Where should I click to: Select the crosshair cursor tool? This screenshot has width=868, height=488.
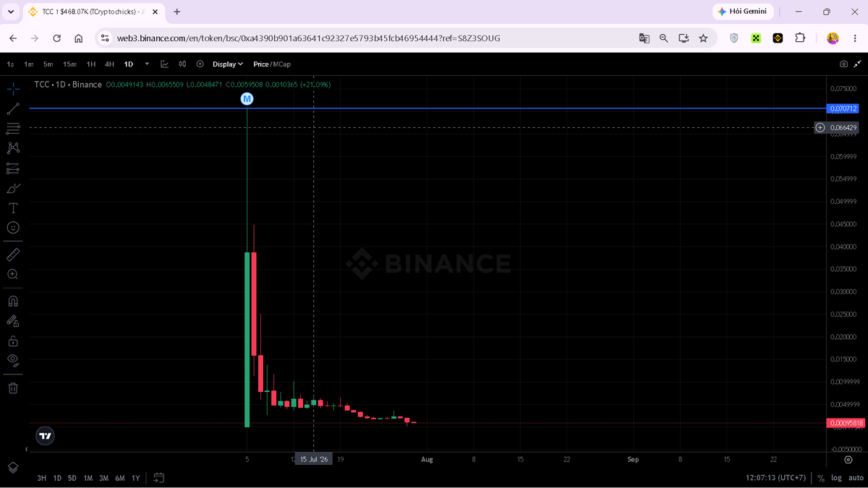13,89
